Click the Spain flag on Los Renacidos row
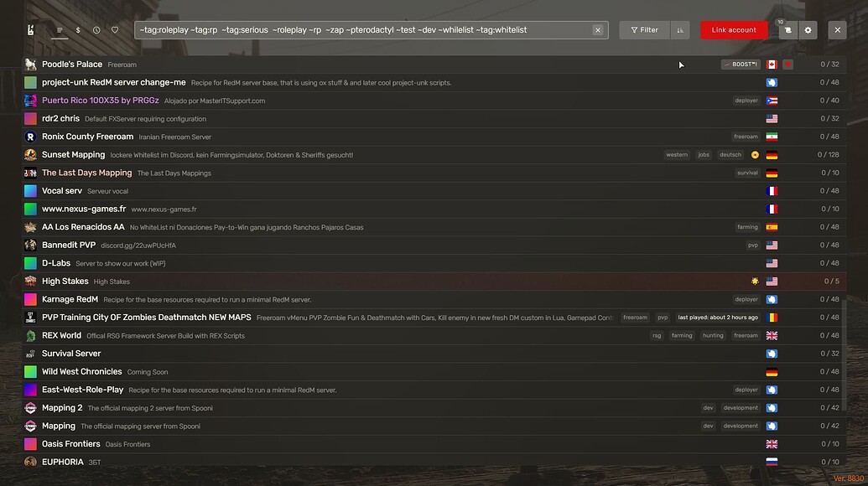 (x=772, y=227)
